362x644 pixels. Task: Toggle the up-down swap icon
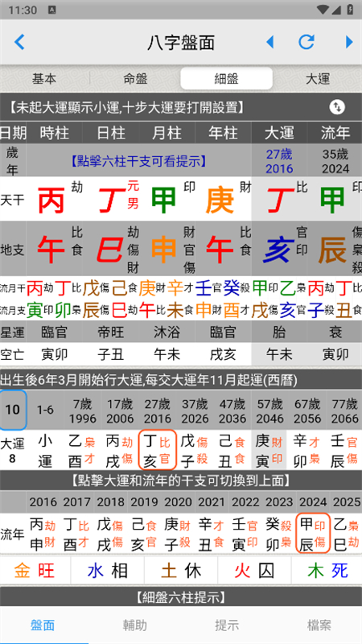tap(337, 108)
